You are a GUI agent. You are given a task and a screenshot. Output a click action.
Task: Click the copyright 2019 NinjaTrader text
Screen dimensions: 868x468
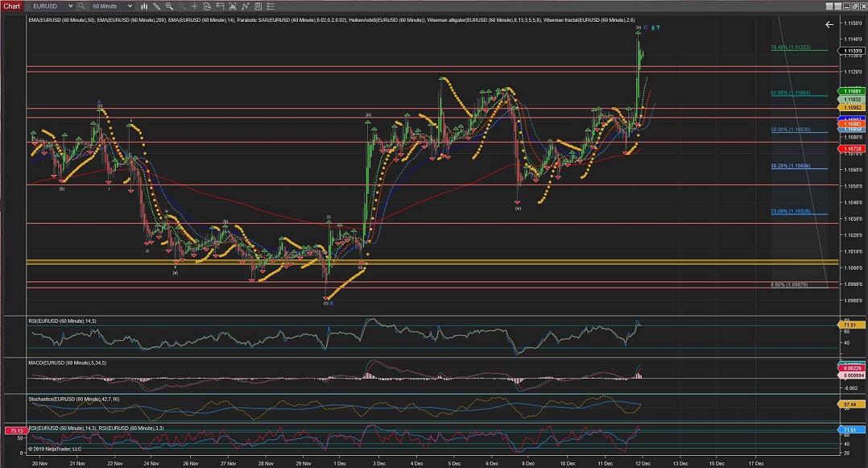pyautogui.click(x=55, y=449)
